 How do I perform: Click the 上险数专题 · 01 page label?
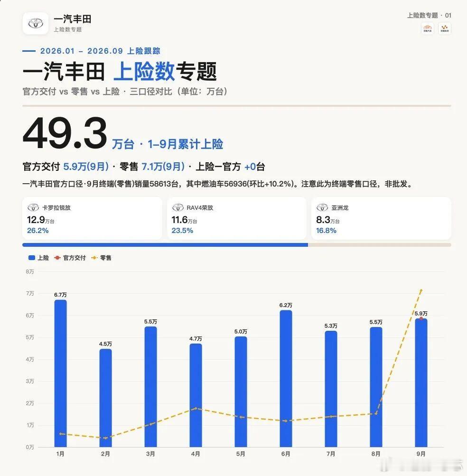tap(430, 15)
